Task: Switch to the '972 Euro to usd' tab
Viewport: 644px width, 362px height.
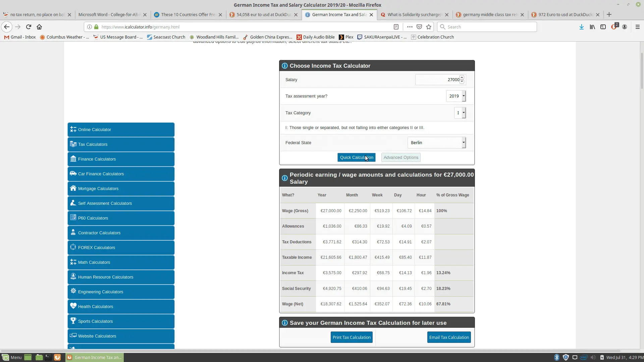Action: tap(563, 14)
